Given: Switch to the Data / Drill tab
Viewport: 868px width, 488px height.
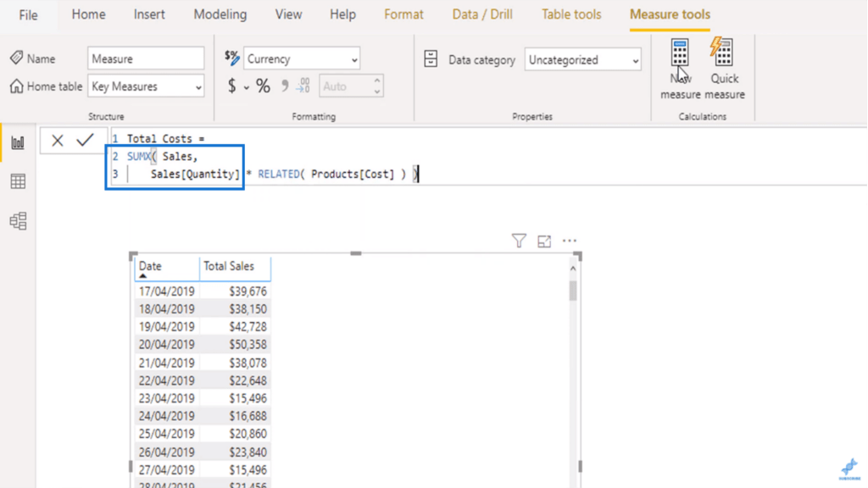Looking at the screenshot, I should (x=482, y=14).
